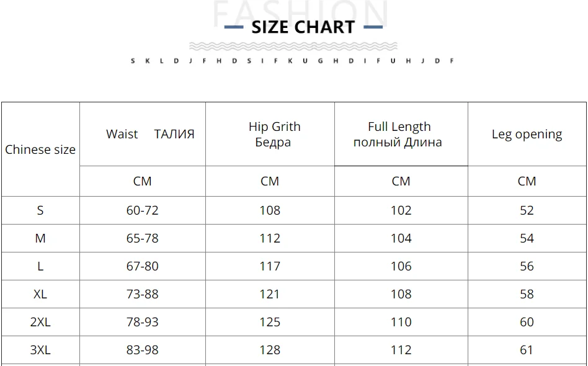This screenshot has height=366, width=588.
Task: Select the M size row label
Action: click(x=40, y=238)
